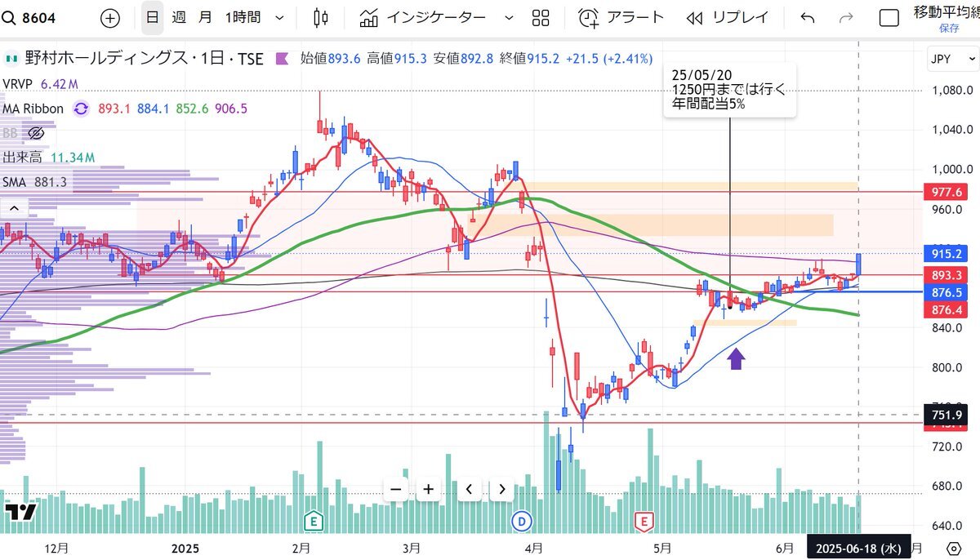Click the 25/05/20 text note annotation
The image size is (980, 560).
729,89
